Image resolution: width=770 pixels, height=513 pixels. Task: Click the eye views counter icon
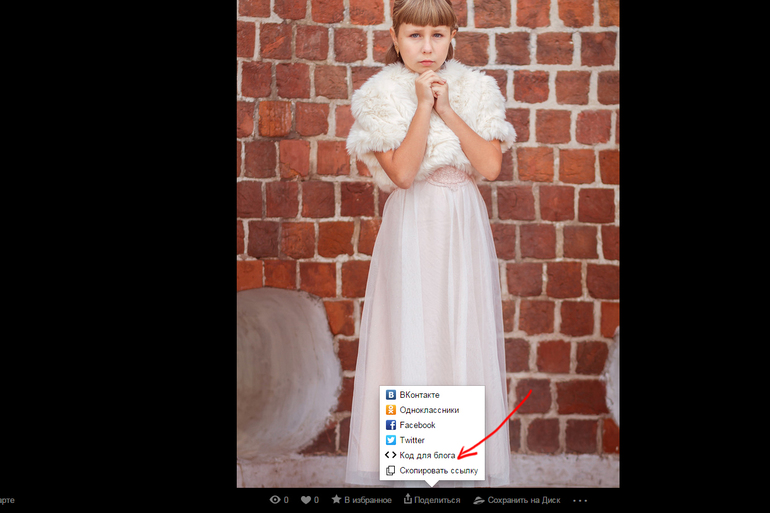[x=276, y=500]
